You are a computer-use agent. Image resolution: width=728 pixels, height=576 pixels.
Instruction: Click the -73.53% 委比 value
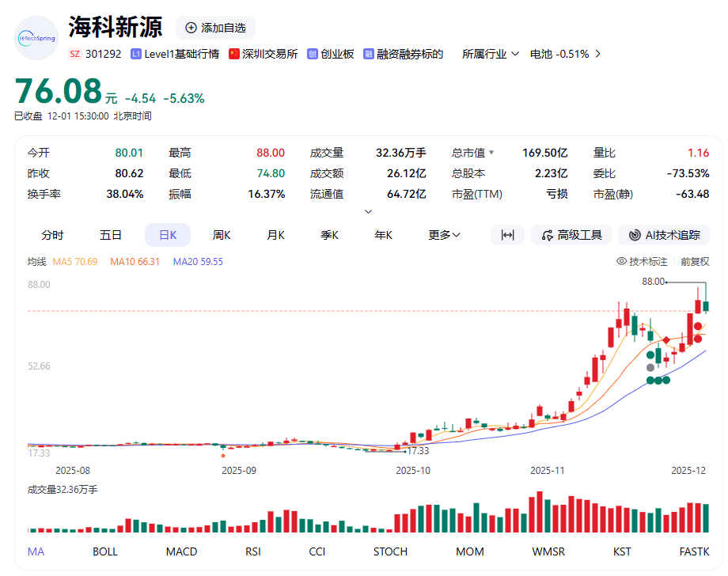tap(688, 173)
